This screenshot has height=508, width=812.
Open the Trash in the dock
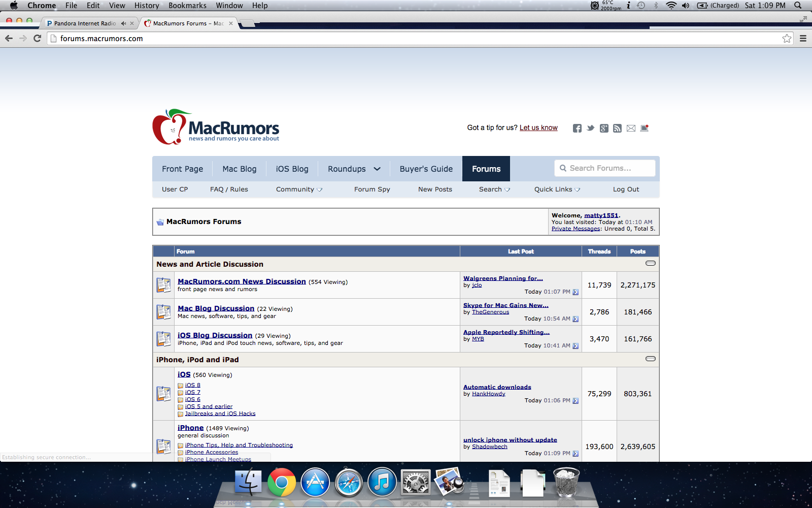[566, 482]
